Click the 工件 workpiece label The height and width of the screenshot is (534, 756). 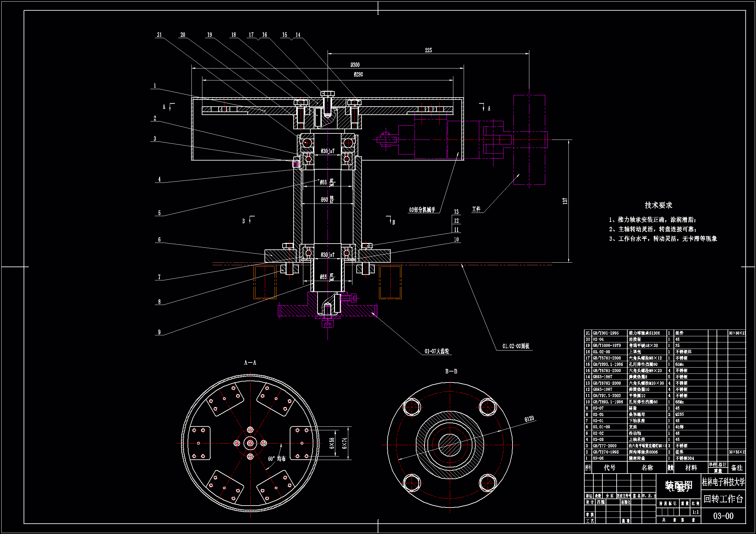point(476,209)
